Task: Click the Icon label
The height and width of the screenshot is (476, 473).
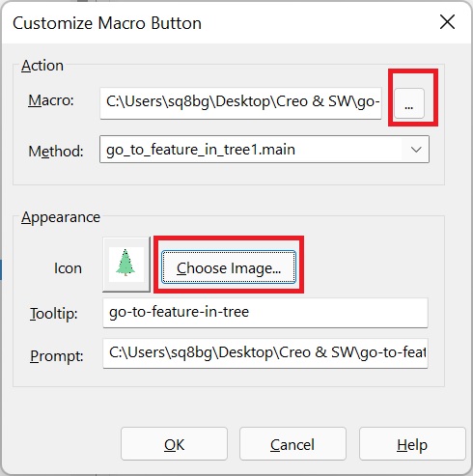Action: [68, 268]
